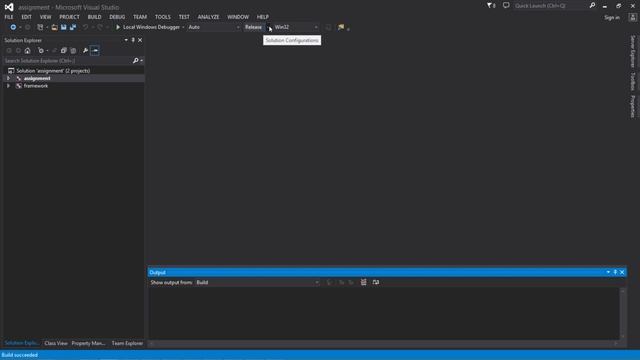Click Pending Changes Filter icon
Image resolution: width=640 pixels, height=360 pixels.
click(41, 51)
